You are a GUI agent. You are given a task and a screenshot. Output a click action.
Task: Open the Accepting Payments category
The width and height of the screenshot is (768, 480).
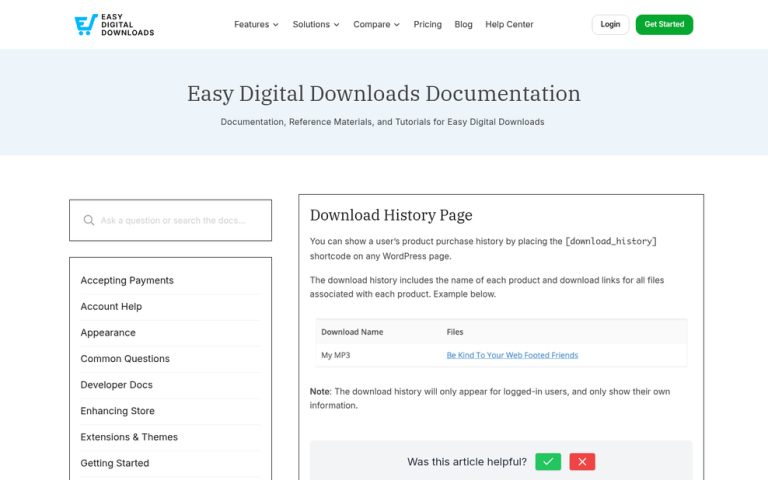click(x=127, y=280)
